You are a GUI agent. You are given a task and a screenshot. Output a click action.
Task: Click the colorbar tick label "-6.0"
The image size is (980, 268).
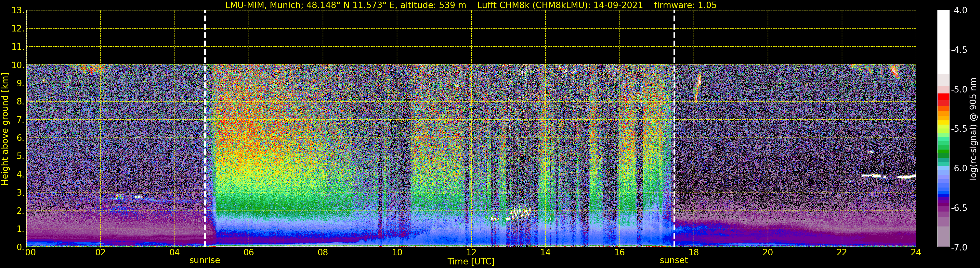pos(959,168)
